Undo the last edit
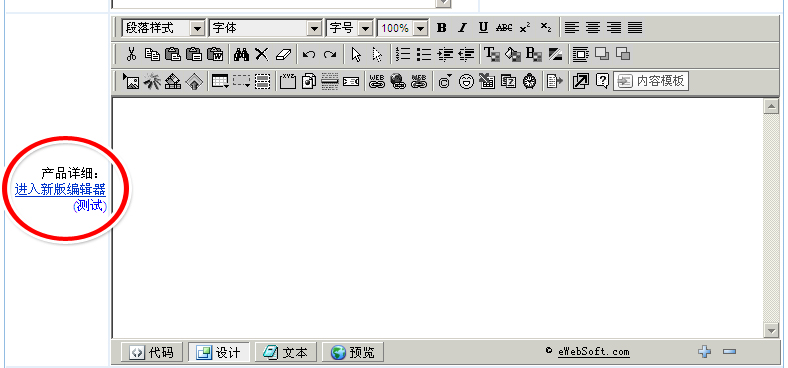The image size is (788, 368). [309, 54]
